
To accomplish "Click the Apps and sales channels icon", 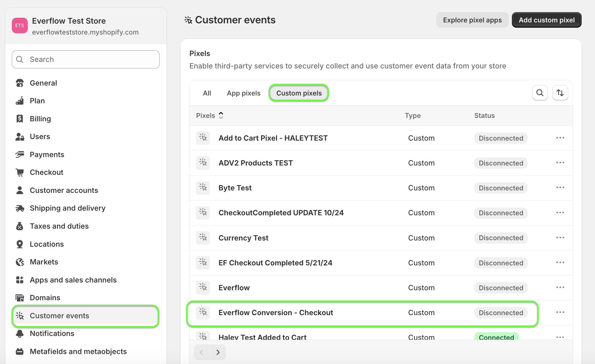I will click(20, 280).
